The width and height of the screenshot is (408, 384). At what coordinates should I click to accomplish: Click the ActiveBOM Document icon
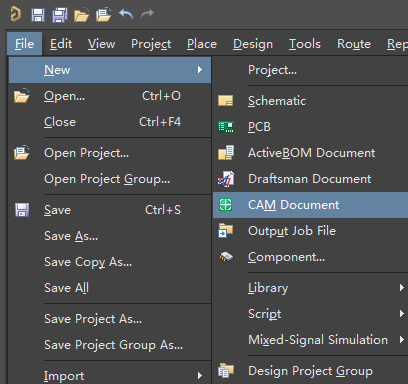(226, 153)
